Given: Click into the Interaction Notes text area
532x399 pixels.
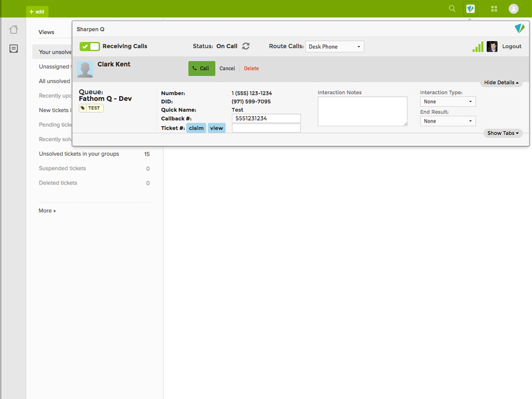Looking at the screenshot, I should point(362,111).
